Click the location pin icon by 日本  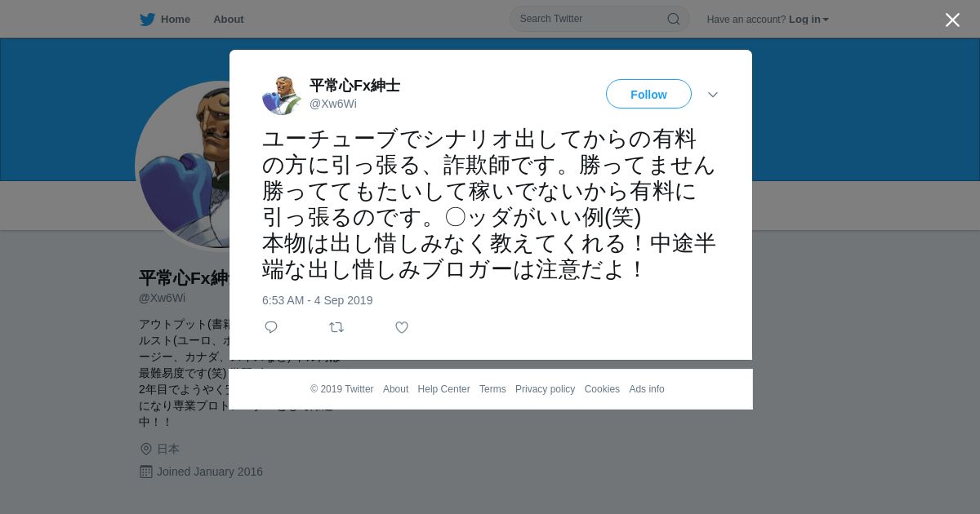(146, 449)
